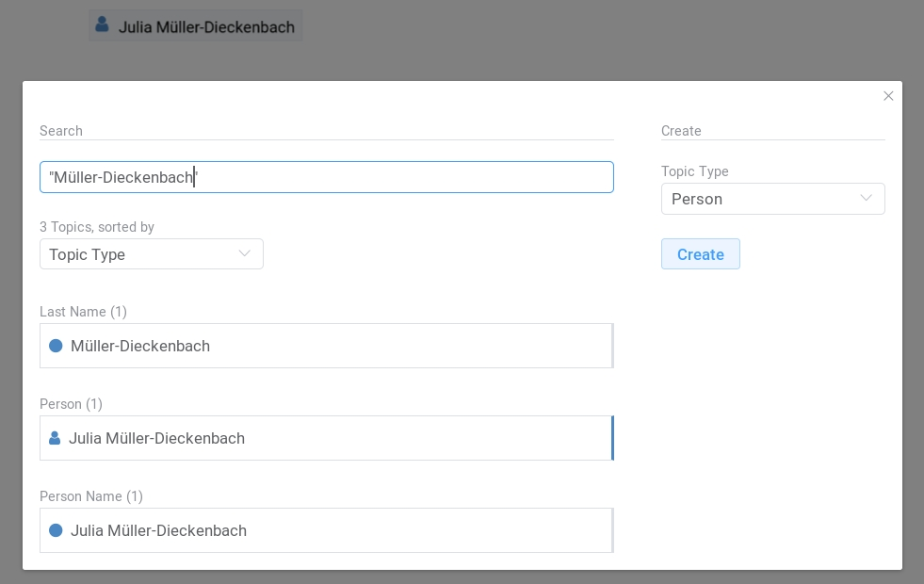Click the person icon beside Julia Müller-Dieckenbach in Person results
Viewport: 924px width, 584px height.
pos(56,437)
